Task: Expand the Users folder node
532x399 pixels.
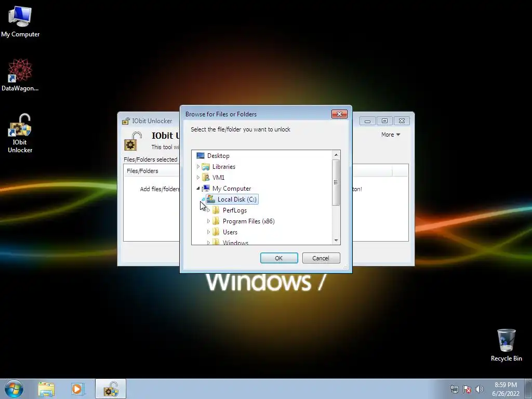Action: 208,232
